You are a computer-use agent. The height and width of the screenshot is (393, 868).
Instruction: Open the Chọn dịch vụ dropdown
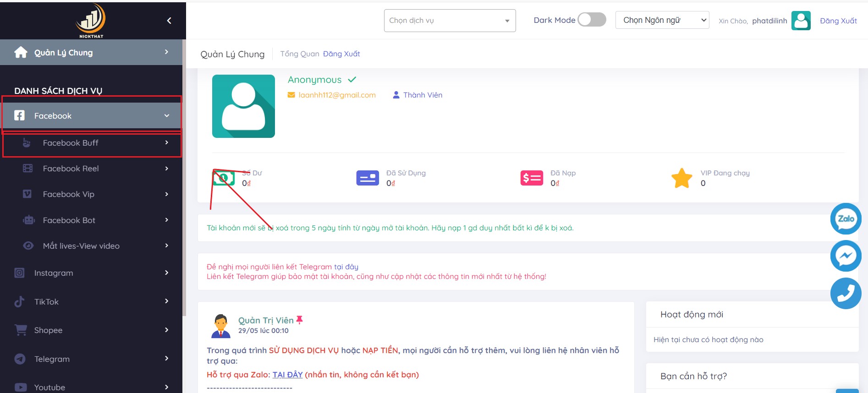[450, 21]
